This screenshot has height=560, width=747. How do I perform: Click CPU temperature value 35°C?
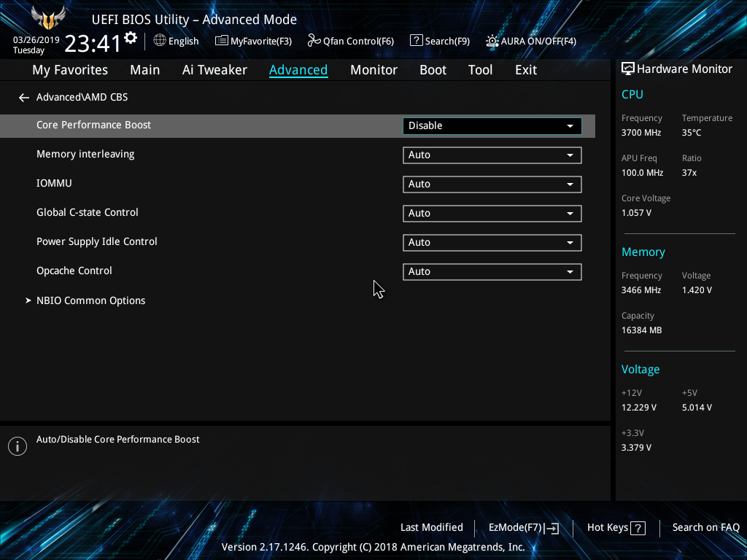click(692, 133)
